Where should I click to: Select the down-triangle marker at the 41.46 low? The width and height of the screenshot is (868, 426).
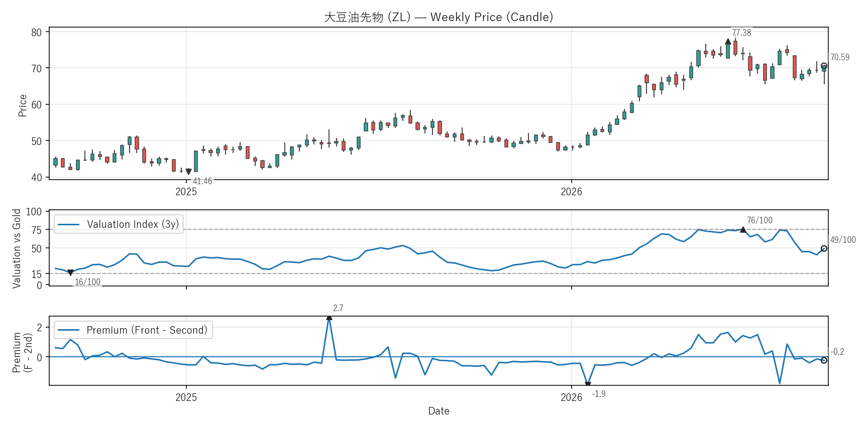188,172
